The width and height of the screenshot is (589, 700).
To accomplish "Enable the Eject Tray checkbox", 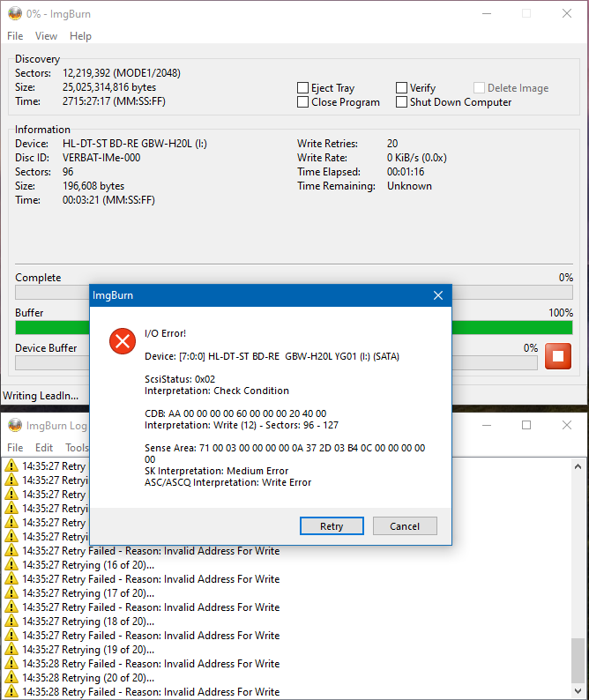I will point(302,87).
